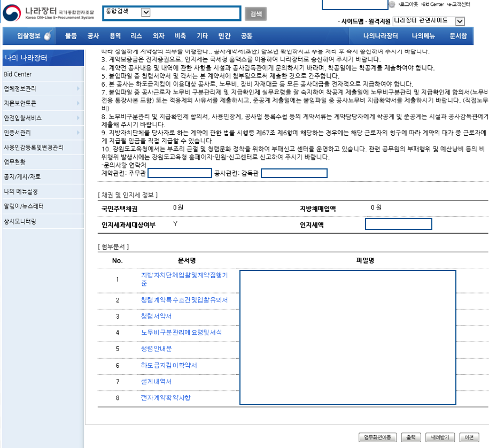
Task: Click the mouse icon beside 입찰정보
Action: point(48,36)
